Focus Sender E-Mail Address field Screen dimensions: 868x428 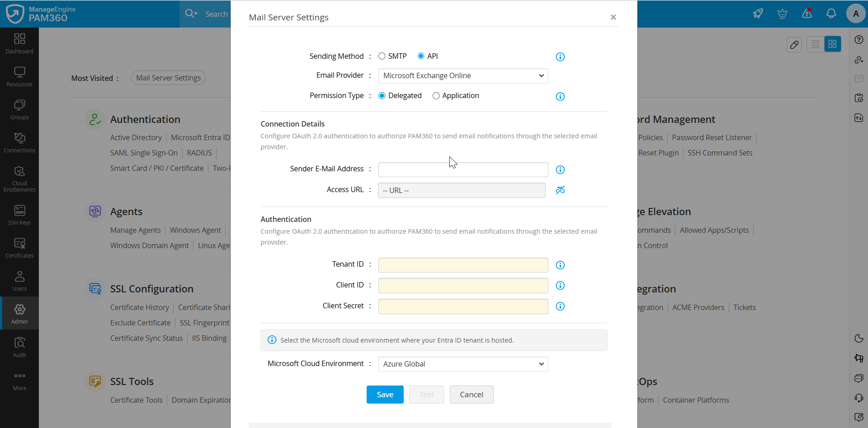tap(463, 169)
